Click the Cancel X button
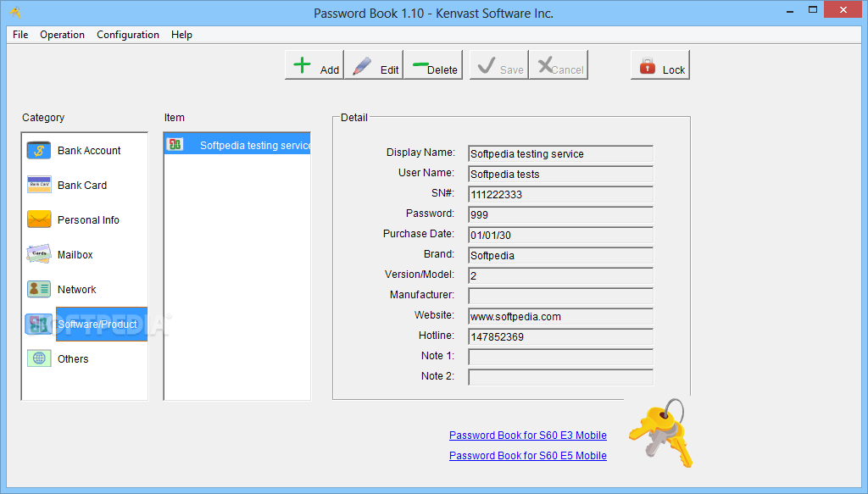 pos(558,65)
